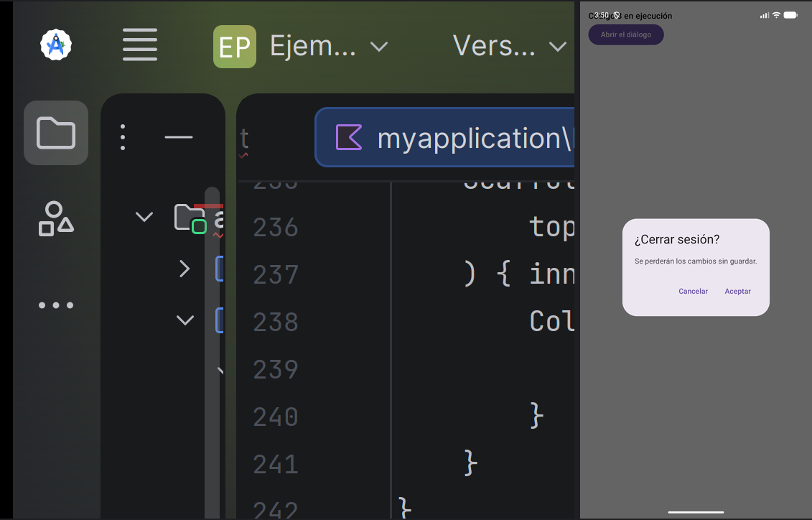Open the Resource Manager shapes icon

pos(56,219)
